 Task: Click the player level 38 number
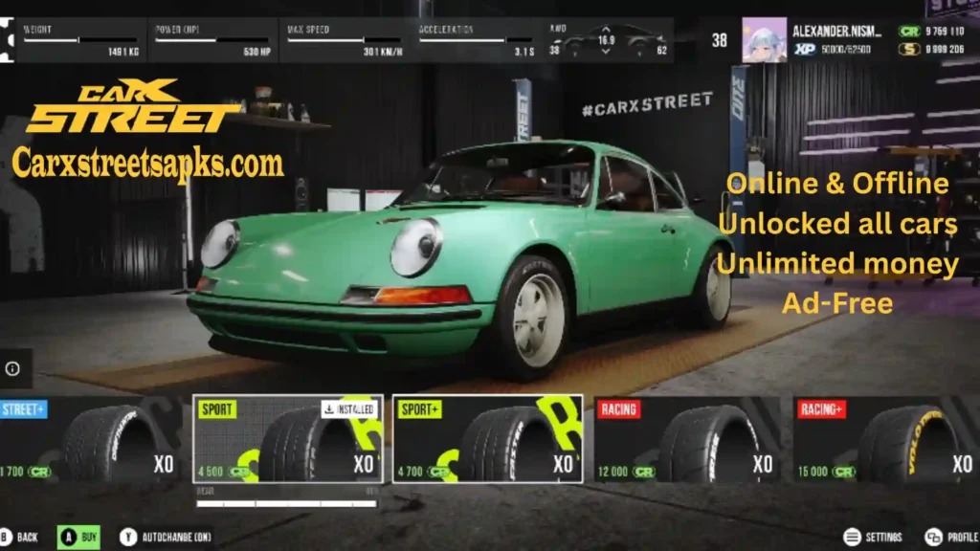[720, 40]
